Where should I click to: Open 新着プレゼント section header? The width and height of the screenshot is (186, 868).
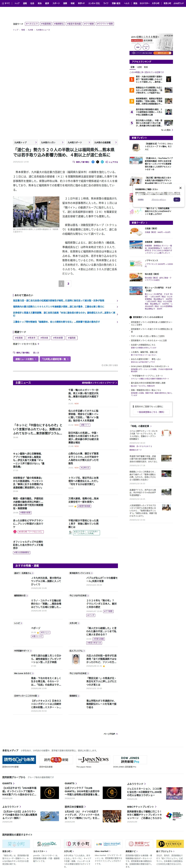click(x=151, y=138)
